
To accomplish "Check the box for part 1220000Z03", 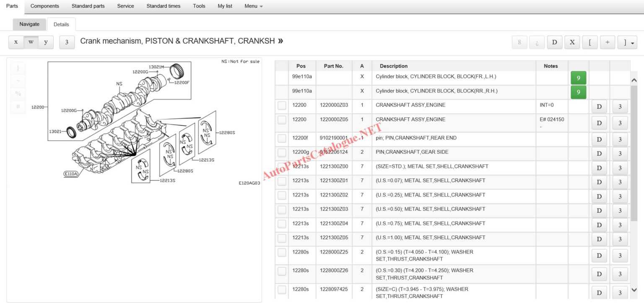I will click(x=282, y=106).
